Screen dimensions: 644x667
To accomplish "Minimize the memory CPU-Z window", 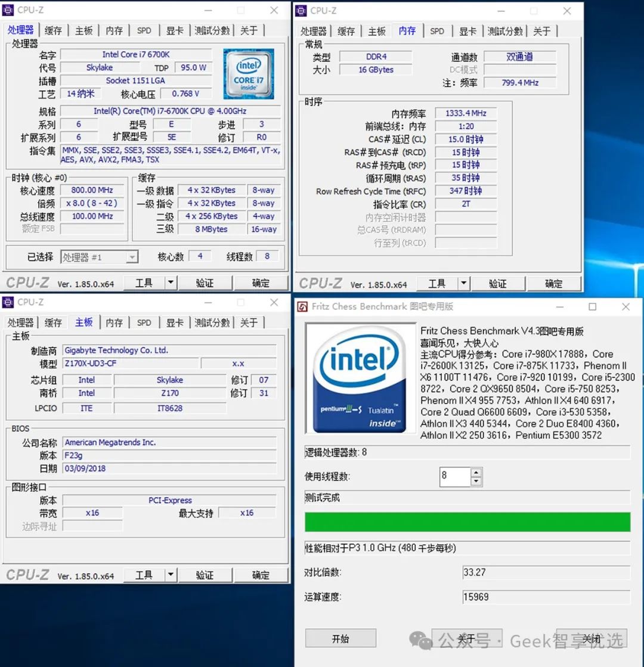I will (501, 11).
